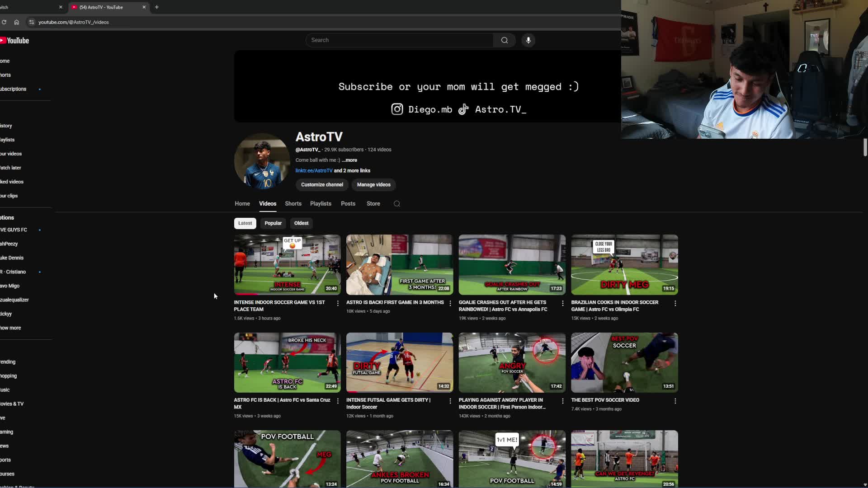Click the search magnifier button

coord(505,40)
